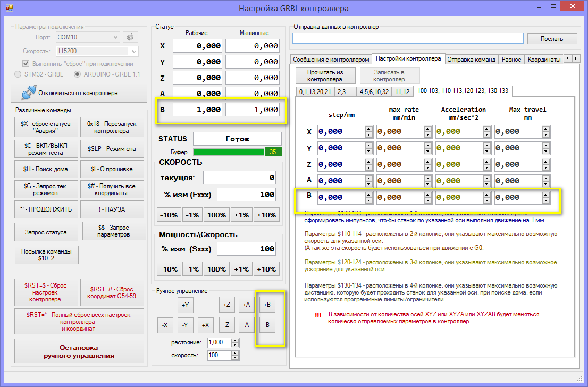Click the B machine coordinate field
This screenshot has width=588, height=387.
(253, 110)
